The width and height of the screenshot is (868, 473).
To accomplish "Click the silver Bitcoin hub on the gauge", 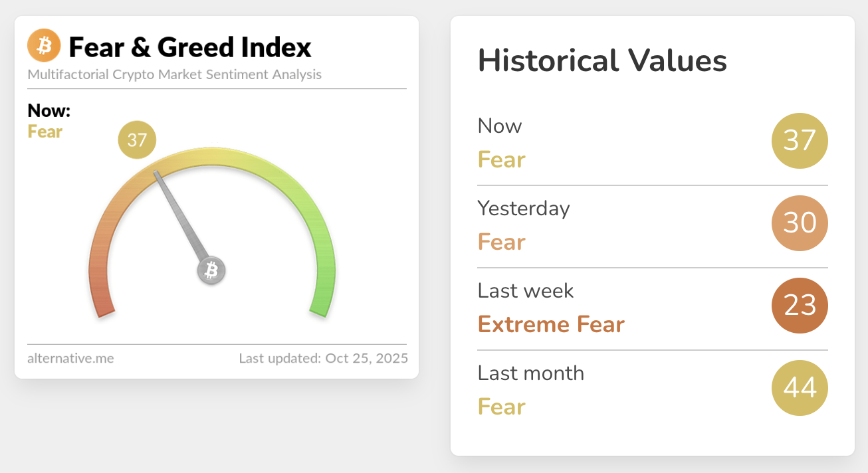I will 211,270.
